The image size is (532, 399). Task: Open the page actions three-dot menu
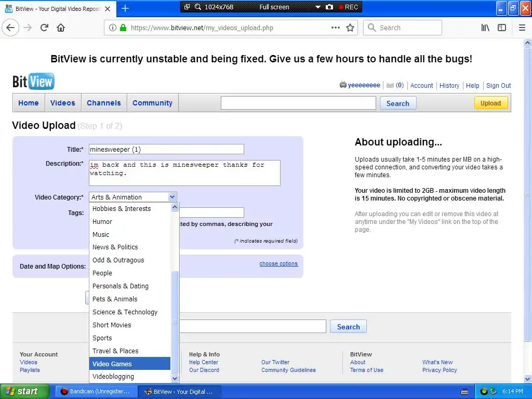click(x=335, y=28)
